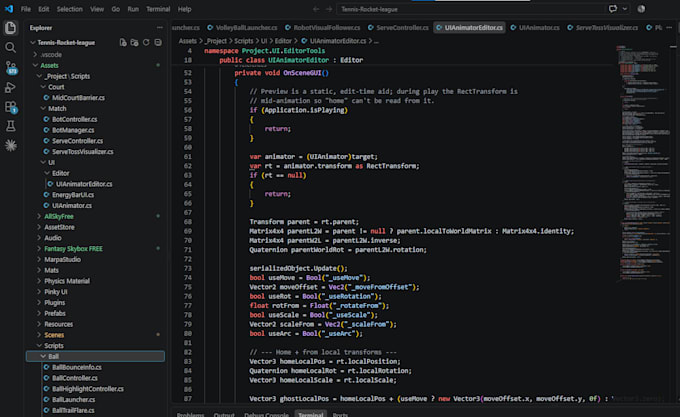
Task: Collapse all folders in Explorer
Action: click(x=158, y=42)
